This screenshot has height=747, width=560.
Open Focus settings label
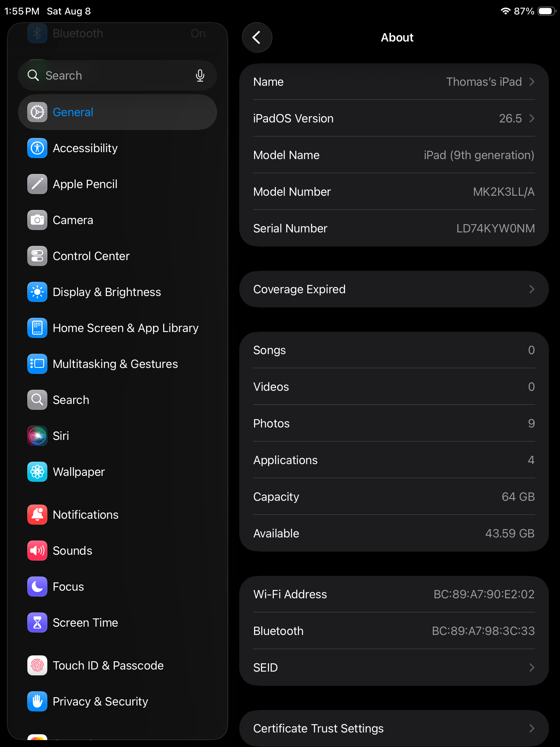coord(68,587)
